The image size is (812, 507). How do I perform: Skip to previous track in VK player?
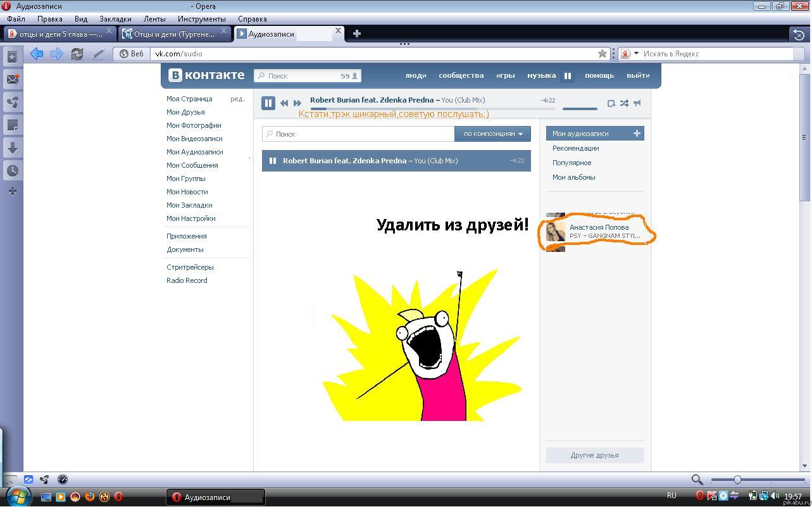coord(284,103)
